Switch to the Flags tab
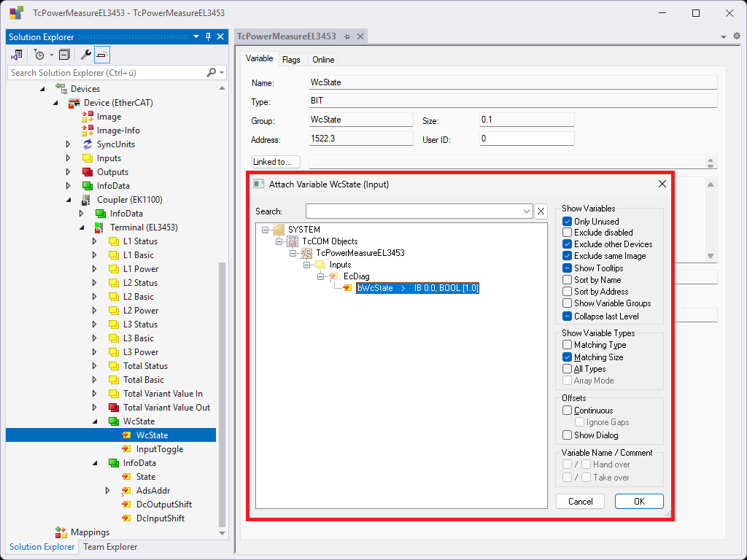747x560 pixels. tap(291, 60)
